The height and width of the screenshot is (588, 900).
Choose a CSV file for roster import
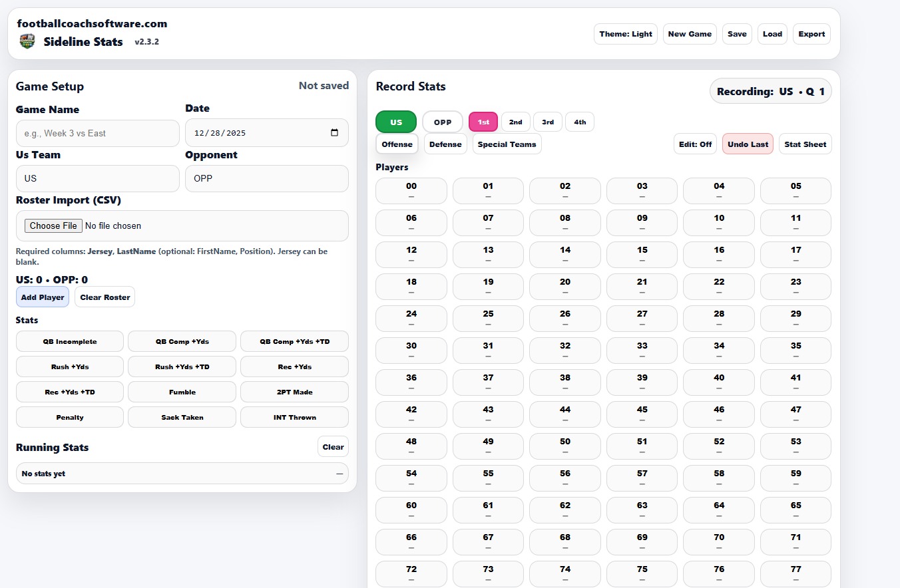[53, 225]
